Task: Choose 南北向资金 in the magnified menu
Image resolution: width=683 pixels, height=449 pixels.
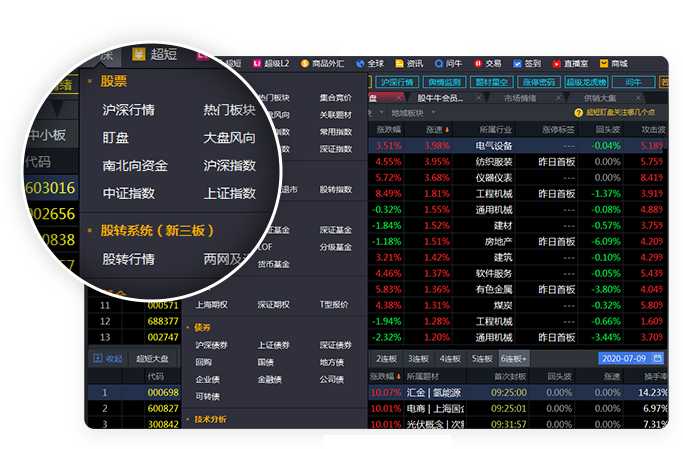Action: point(135,165)
